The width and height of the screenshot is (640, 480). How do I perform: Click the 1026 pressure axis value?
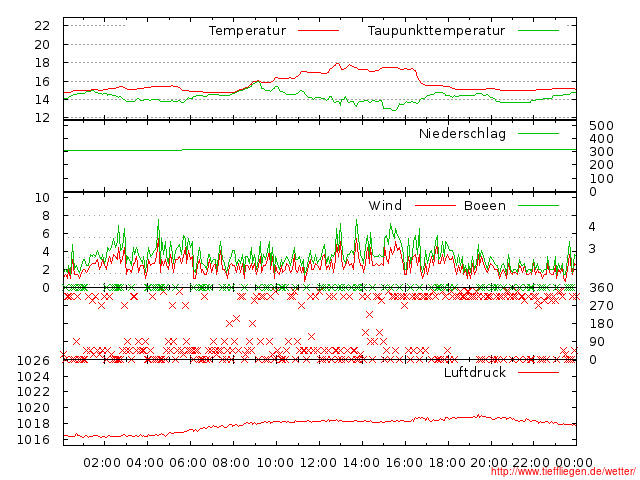click(33, 361)
